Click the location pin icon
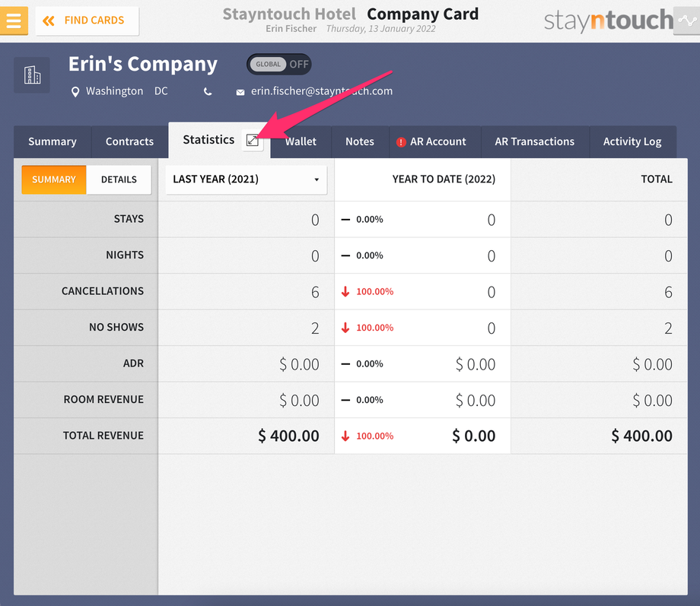This screenshot has width=700, height=606. 75,92
